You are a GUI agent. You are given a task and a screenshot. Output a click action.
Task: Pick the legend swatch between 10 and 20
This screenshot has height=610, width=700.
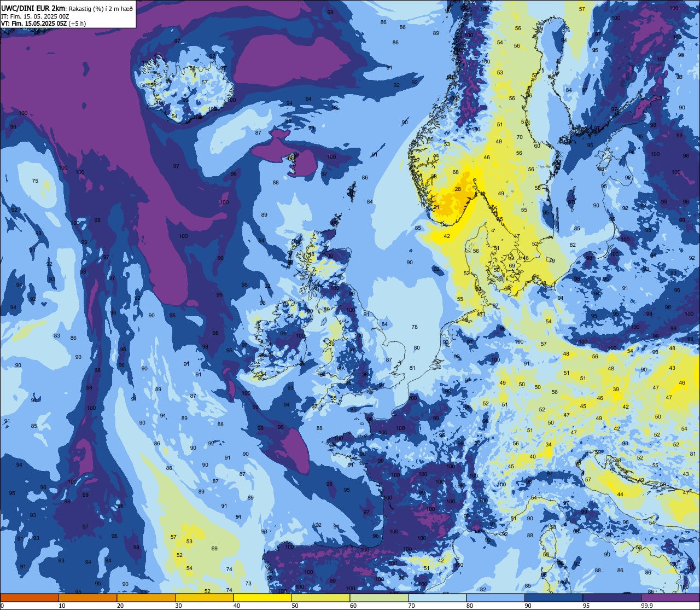[x=87, y=597]
